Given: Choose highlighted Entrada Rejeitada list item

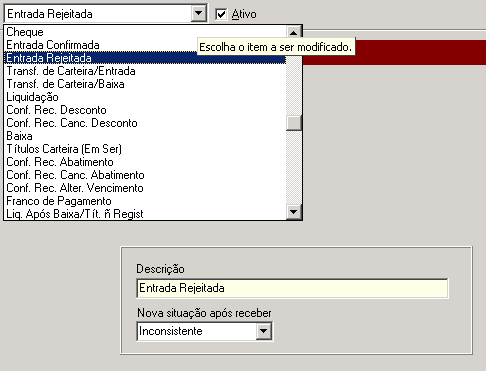Looking at the screenshot, I should coord(145,58).
